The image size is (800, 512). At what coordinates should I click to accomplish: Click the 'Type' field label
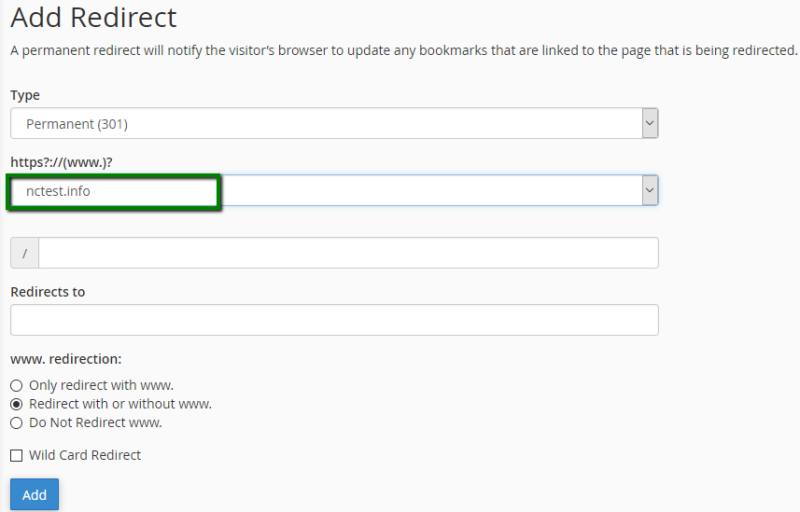[x=25, y=95]
